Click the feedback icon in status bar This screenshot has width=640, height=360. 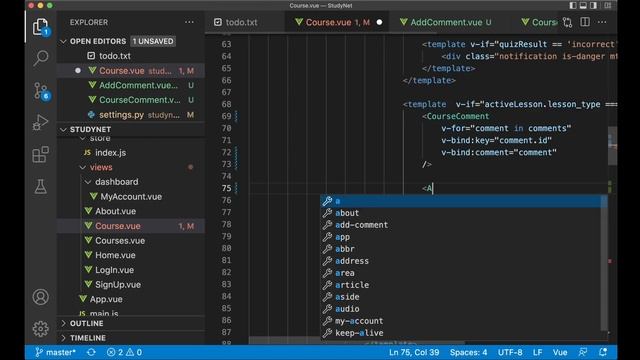click(x=583, y=352)
